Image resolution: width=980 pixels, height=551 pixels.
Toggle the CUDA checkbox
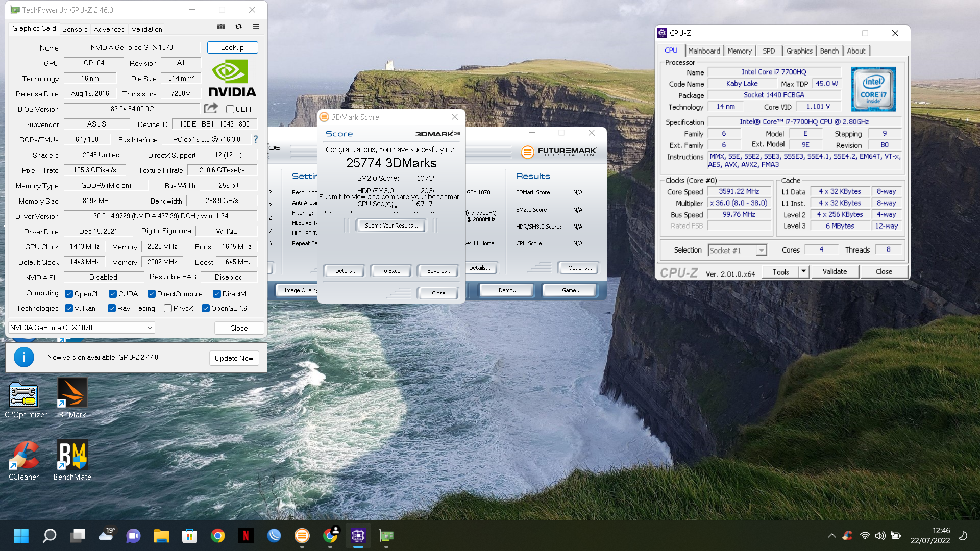[113, 294]
